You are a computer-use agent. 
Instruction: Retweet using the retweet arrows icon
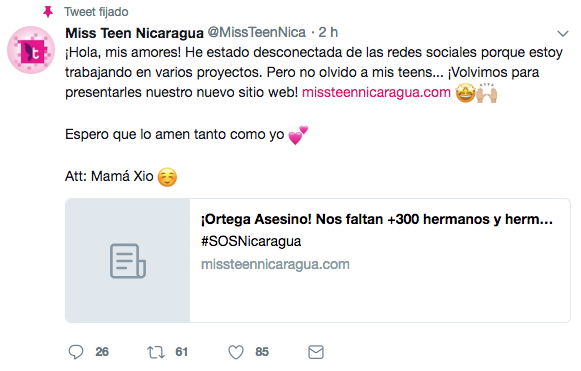(x=156, y=352)
